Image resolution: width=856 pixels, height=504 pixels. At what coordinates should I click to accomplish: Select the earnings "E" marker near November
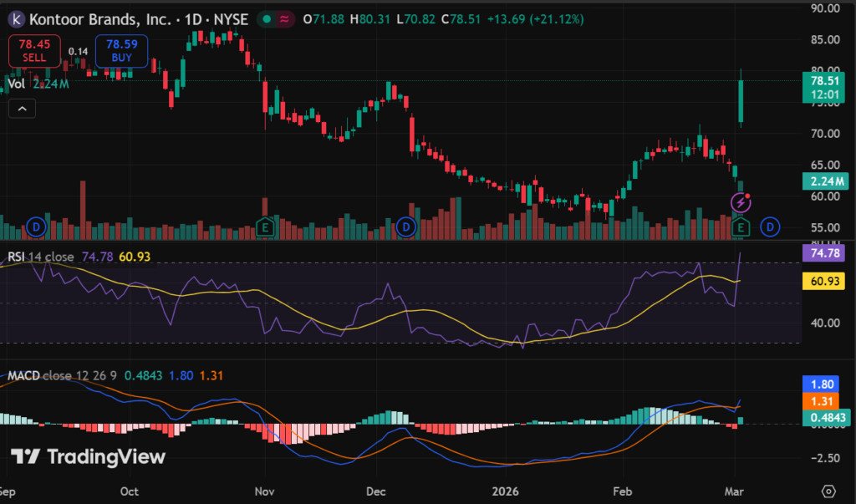(x=266, y=226)
